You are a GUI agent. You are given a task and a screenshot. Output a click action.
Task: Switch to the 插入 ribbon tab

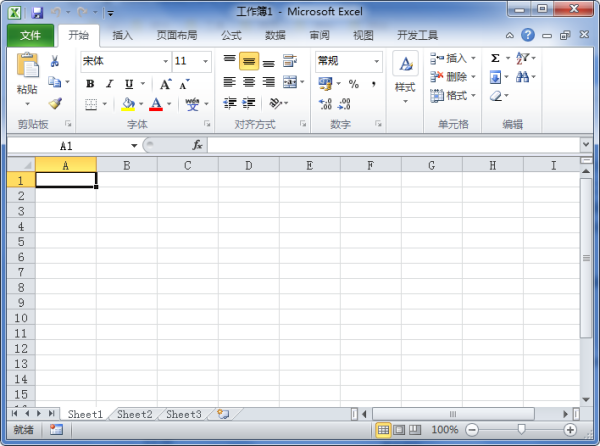pos(122,35)
